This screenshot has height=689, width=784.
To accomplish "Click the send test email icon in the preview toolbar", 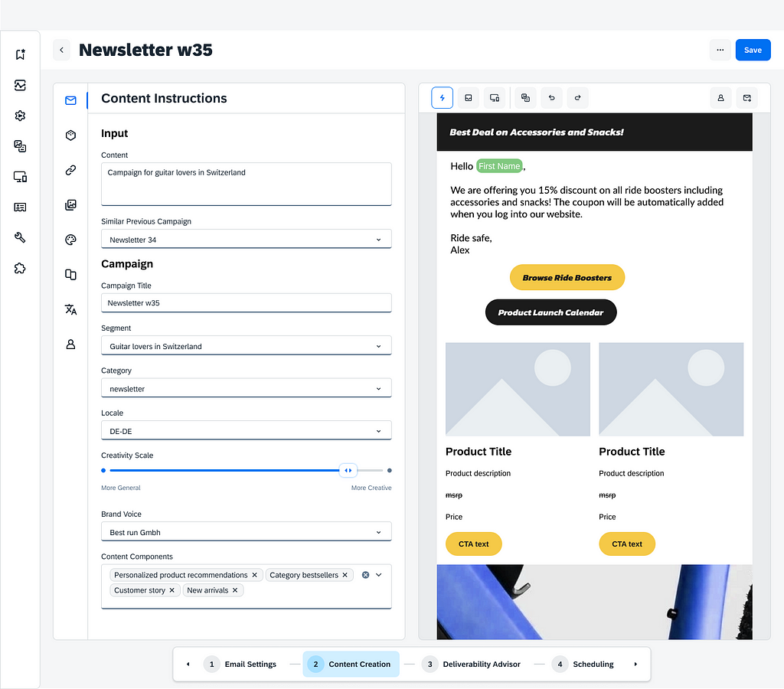I will [x=746, y=98].
